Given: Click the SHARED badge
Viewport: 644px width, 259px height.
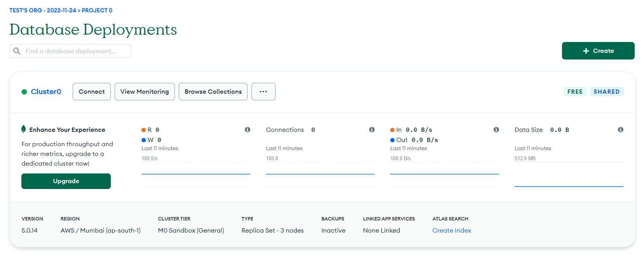Looking at the screenshot, I should coord(607,92).
